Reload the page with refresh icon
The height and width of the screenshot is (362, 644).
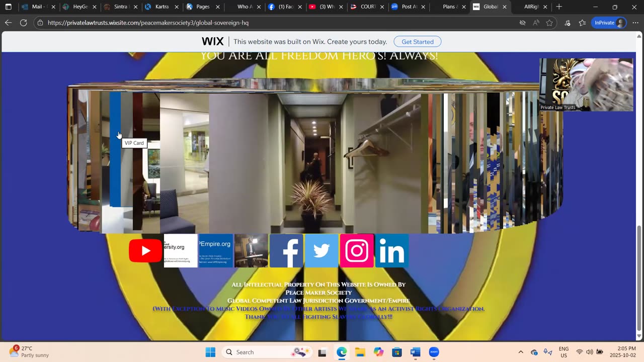23,23
